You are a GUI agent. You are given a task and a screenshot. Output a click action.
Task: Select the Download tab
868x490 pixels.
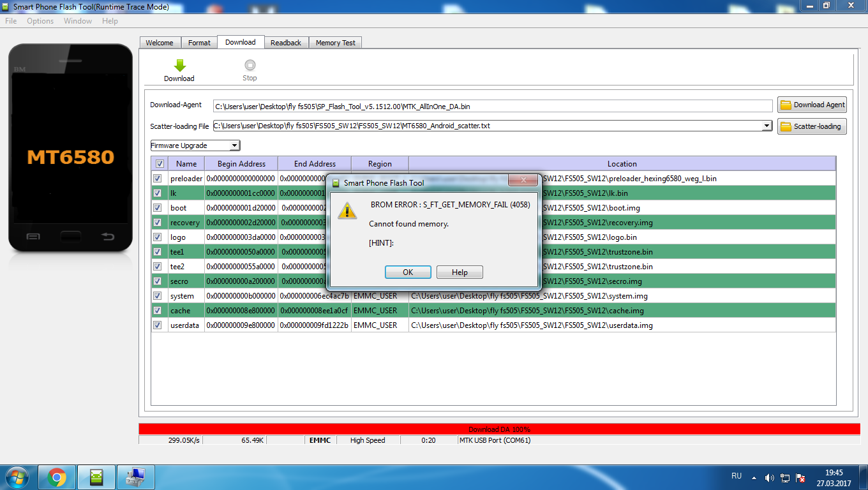pos(241,42)
